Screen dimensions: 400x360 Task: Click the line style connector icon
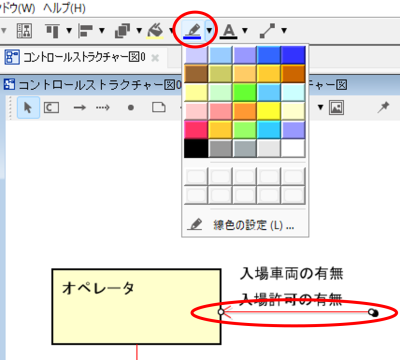pos(267,31)
